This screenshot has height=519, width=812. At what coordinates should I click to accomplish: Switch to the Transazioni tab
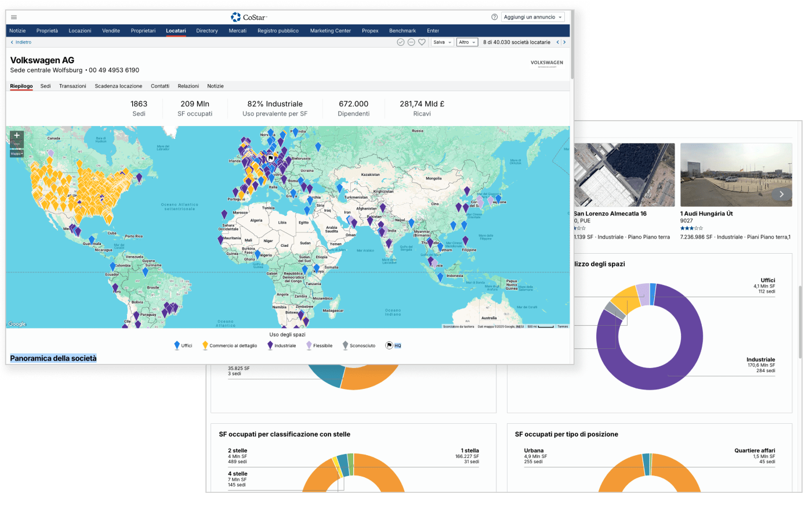pyautogui.click(x=72, y=86)
